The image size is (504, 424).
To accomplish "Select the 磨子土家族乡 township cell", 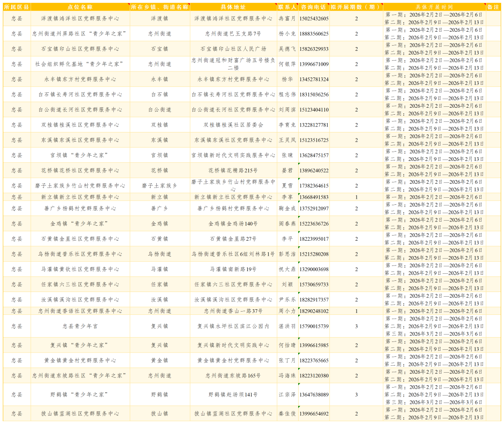I will tap(160, 186).
